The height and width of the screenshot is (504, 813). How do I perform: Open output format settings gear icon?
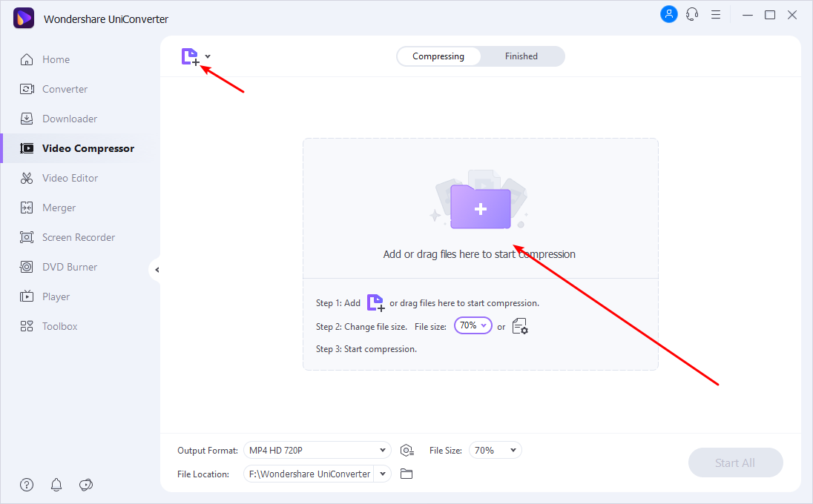pos(407,451)
